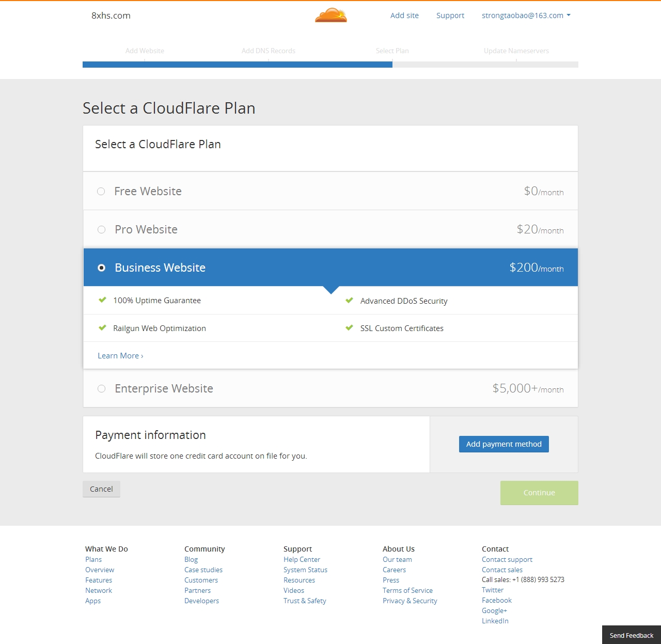Screen dimensions: 661x644
Task: Open the Support link in the header
Action: coord(450,15)
